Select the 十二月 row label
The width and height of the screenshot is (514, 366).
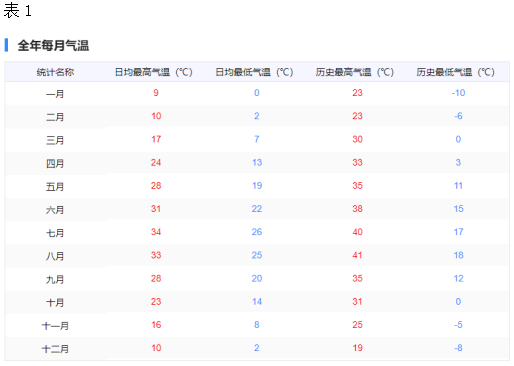(55, 349)
